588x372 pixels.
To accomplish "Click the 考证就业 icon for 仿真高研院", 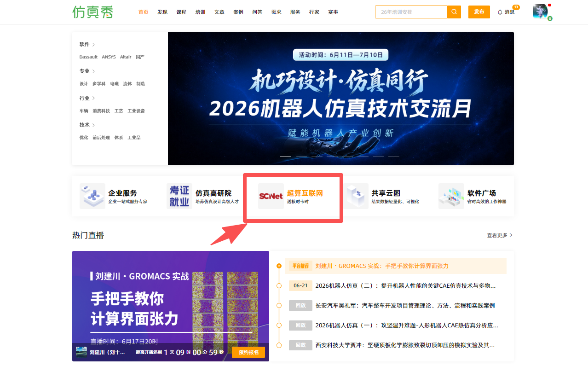I will (179, 196).
